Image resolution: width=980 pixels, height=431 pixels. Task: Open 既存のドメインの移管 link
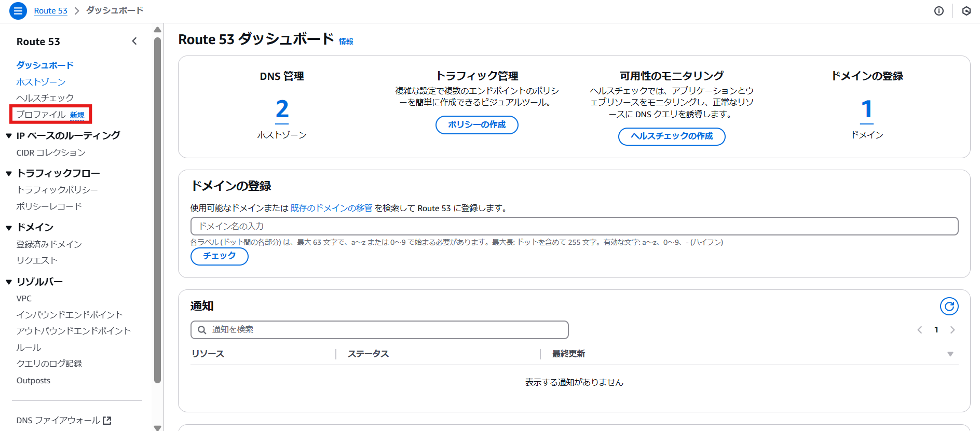(331, 208)
